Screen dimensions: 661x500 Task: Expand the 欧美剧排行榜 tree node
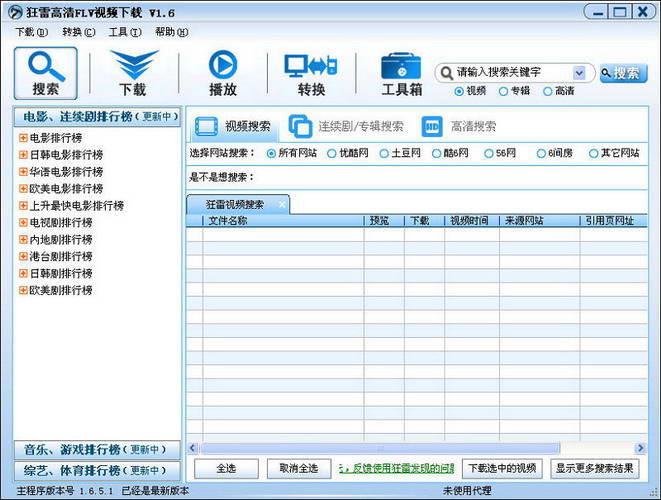pos(23,291)
